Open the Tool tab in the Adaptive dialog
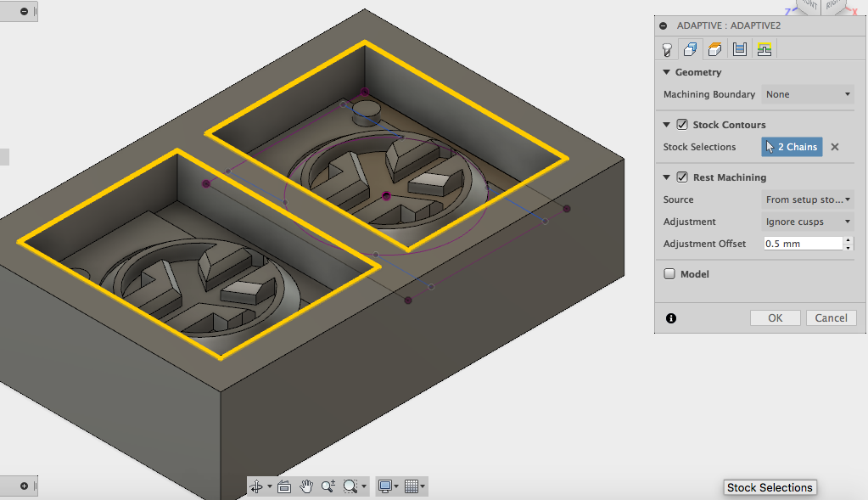868x500 pixels. [667, 50]
